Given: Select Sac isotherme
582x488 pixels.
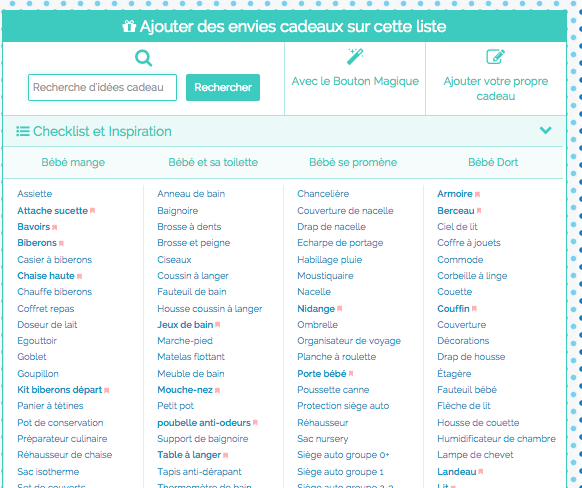Looking at the screenshot, I should coord(48,472).
